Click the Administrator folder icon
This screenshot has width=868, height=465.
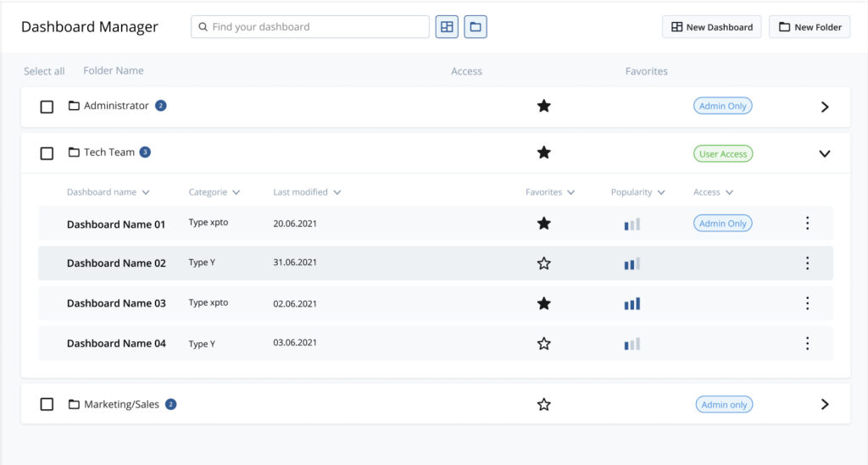coord(74,105)
